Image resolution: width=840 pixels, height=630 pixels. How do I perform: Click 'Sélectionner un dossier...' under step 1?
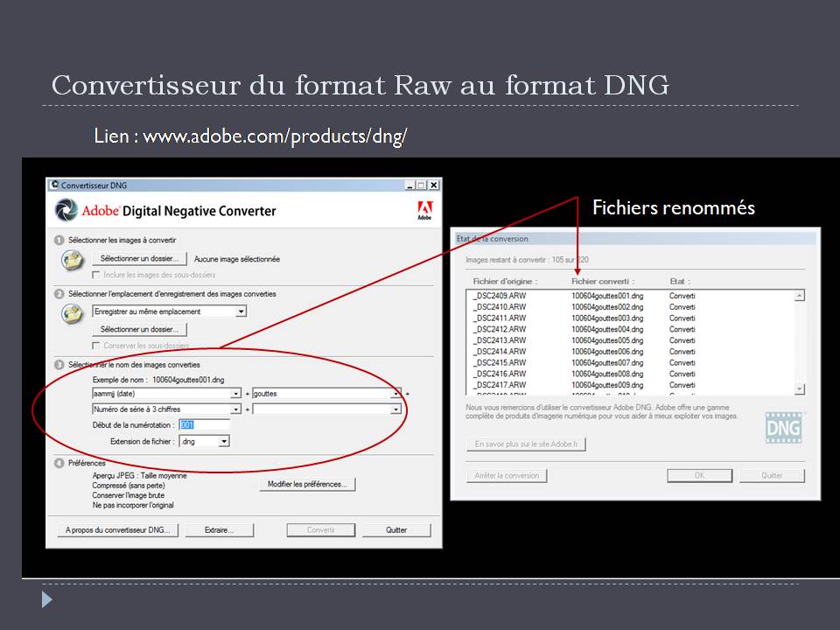(x=140, y=259)
